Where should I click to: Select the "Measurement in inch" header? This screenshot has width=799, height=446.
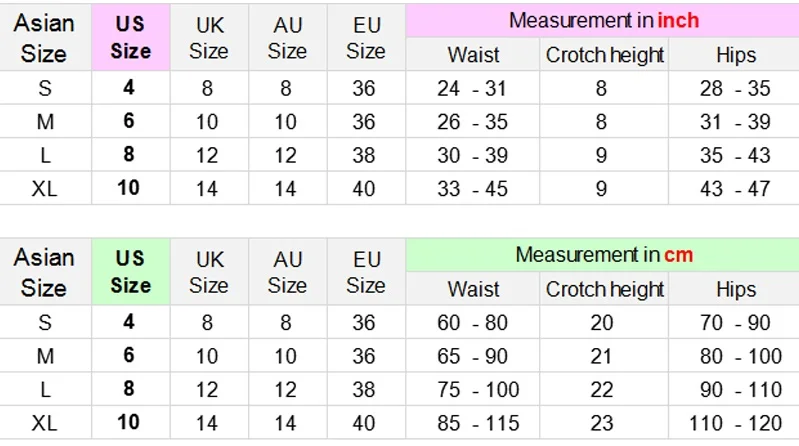click(x=603, y=20)
